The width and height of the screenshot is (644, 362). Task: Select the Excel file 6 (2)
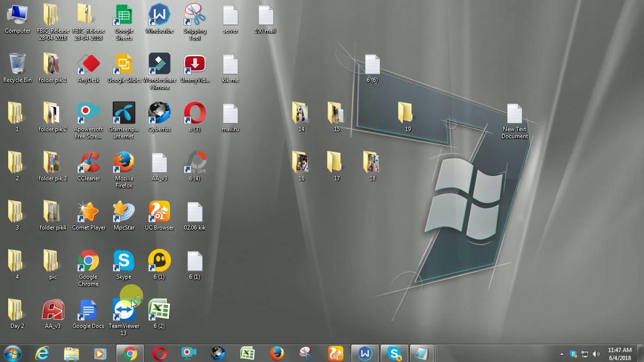point(159,315)
